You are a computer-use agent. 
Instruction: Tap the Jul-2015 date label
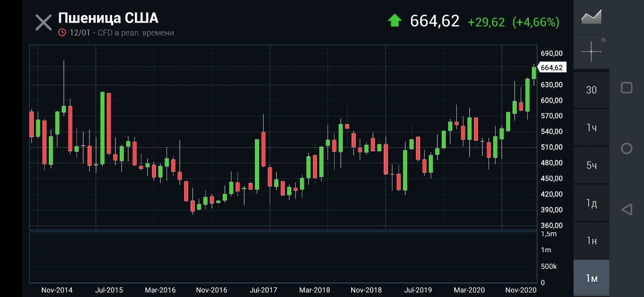109,290
